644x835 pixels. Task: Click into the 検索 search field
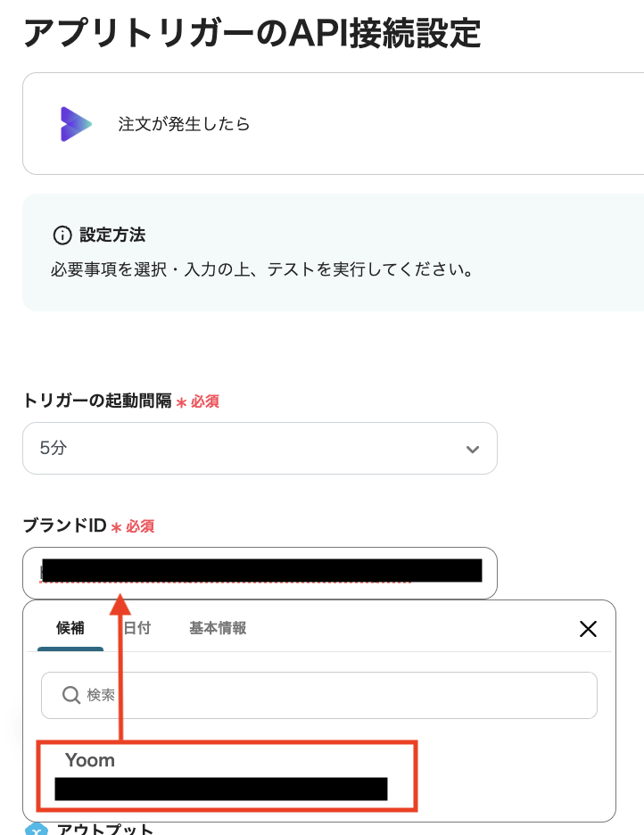click(330, 695)
